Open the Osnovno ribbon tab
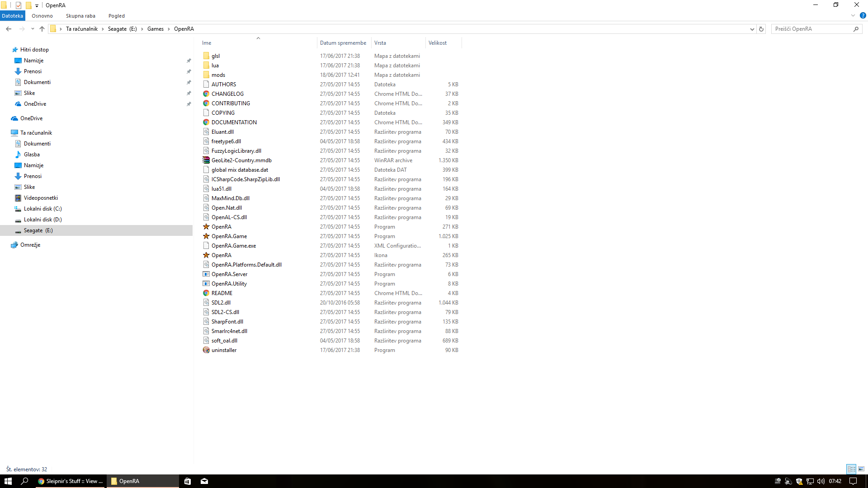 pos(42,16)
